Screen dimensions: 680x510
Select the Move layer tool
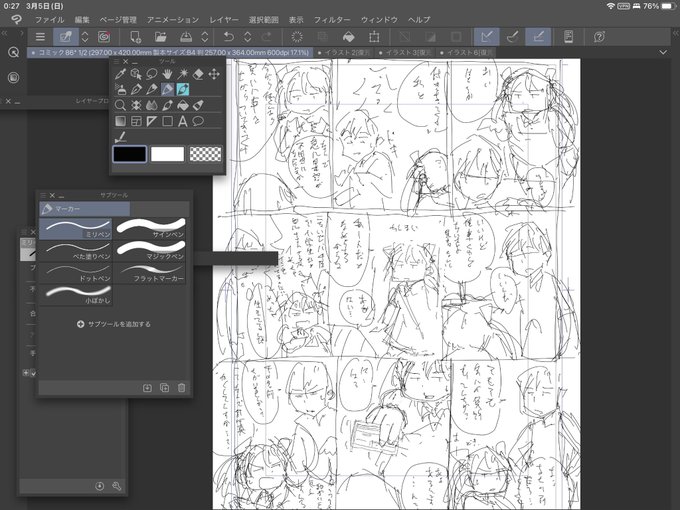[214, 74]
